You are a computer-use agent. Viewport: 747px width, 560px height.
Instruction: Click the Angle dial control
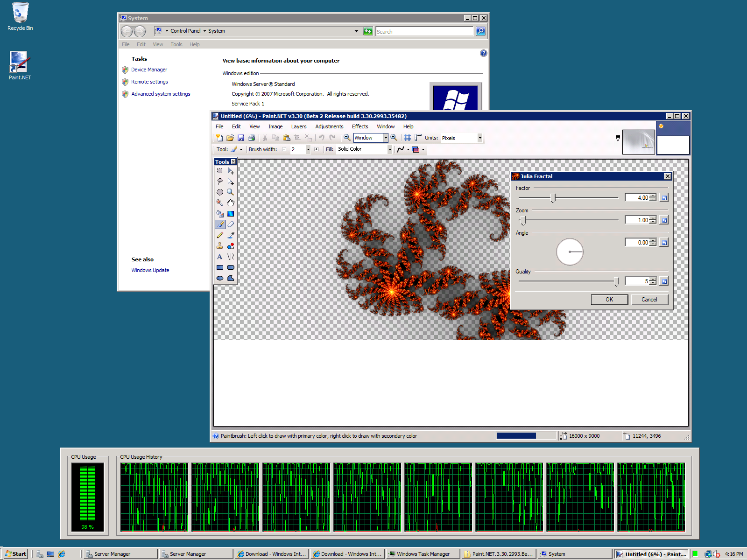[x=570, y=252]
